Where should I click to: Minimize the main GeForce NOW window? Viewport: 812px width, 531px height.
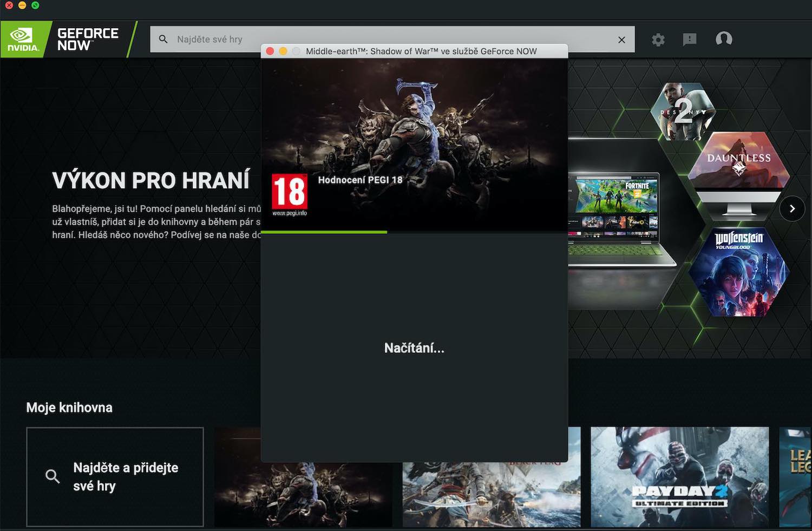tap(22, 5)
